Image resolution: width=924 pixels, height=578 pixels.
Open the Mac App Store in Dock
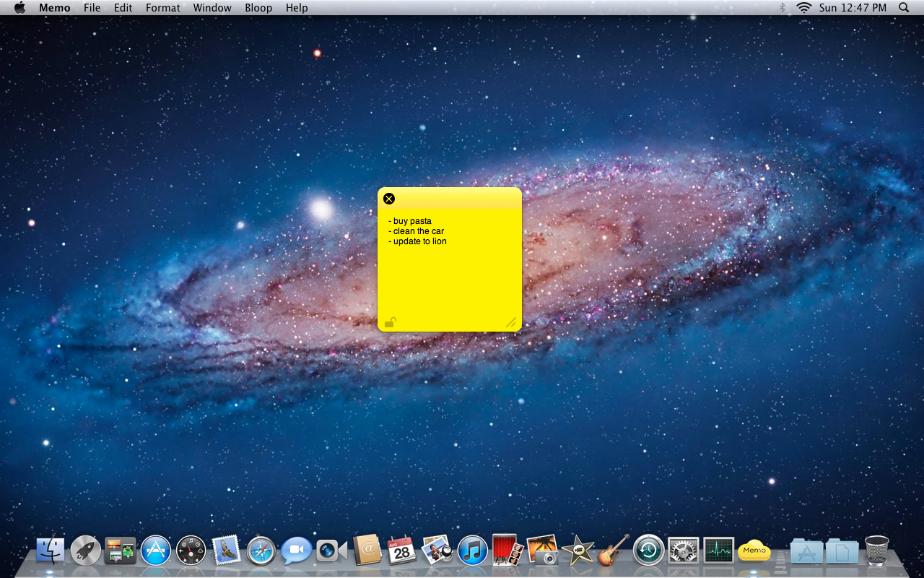[x=156, y=551]
